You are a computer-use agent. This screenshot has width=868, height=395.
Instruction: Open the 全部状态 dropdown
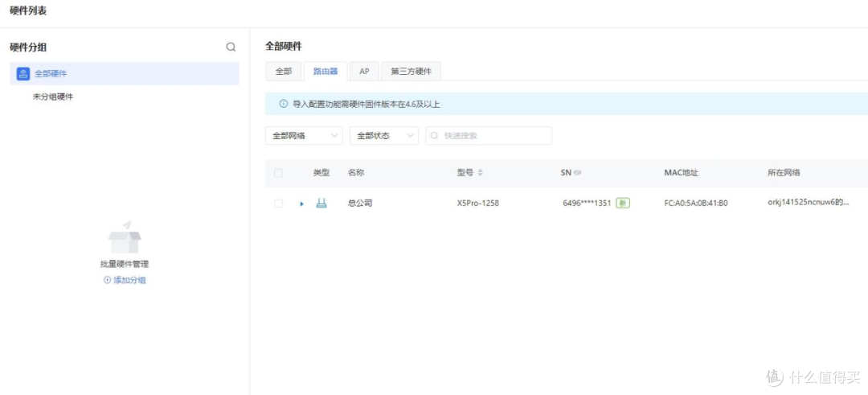(x=384, y=136)
